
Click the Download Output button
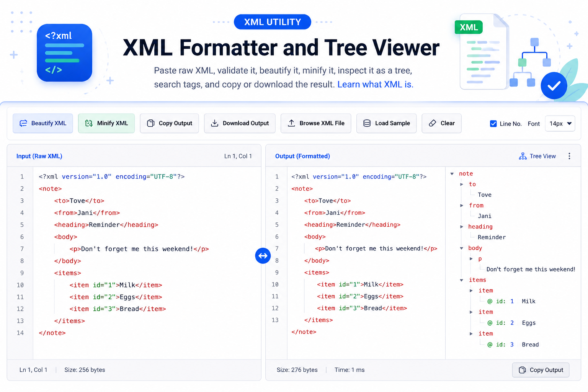pyautogui.click(x=240, y=123)
